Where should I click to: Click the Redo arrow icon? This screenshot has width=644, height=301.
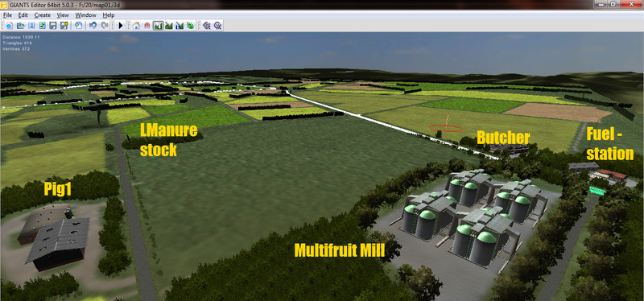[105, 26]
